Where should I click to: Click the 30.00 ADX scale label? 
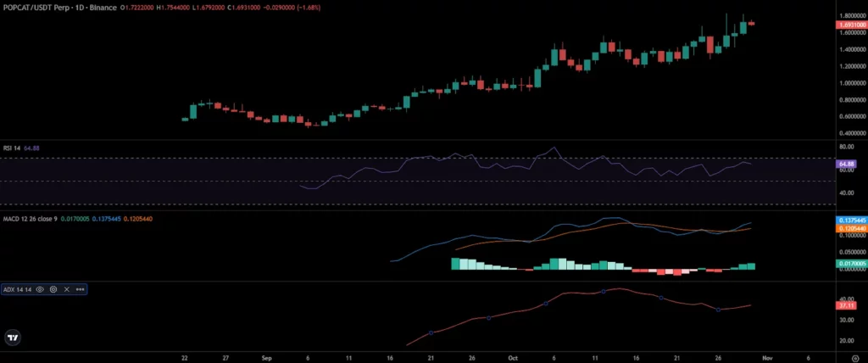tap(846, 320)
